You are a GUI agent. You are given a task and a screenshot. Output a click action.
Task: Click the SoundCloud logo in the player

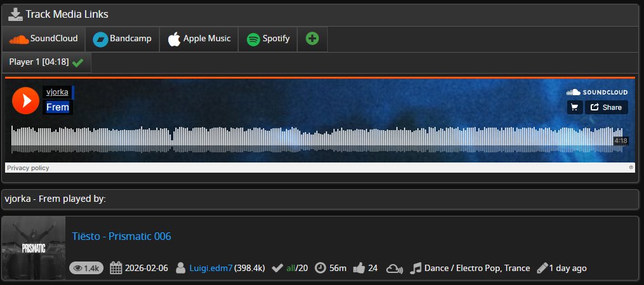click(597, 93)
